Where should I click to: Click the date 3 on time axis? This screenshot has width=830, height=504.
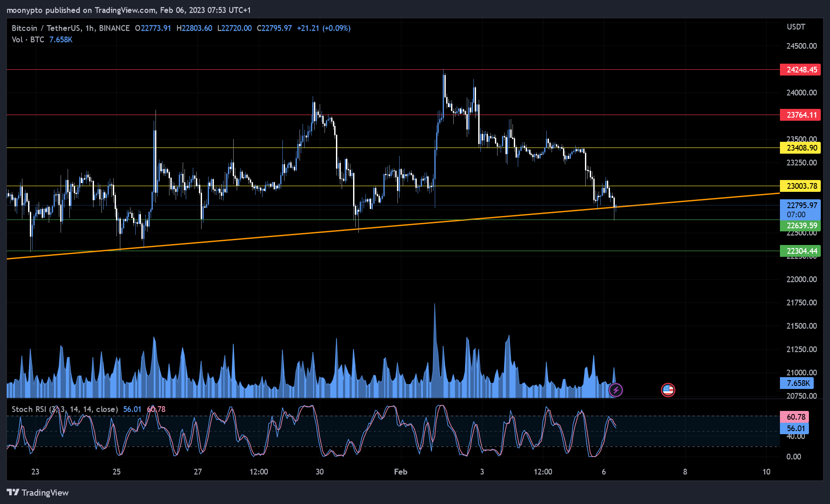482,472
